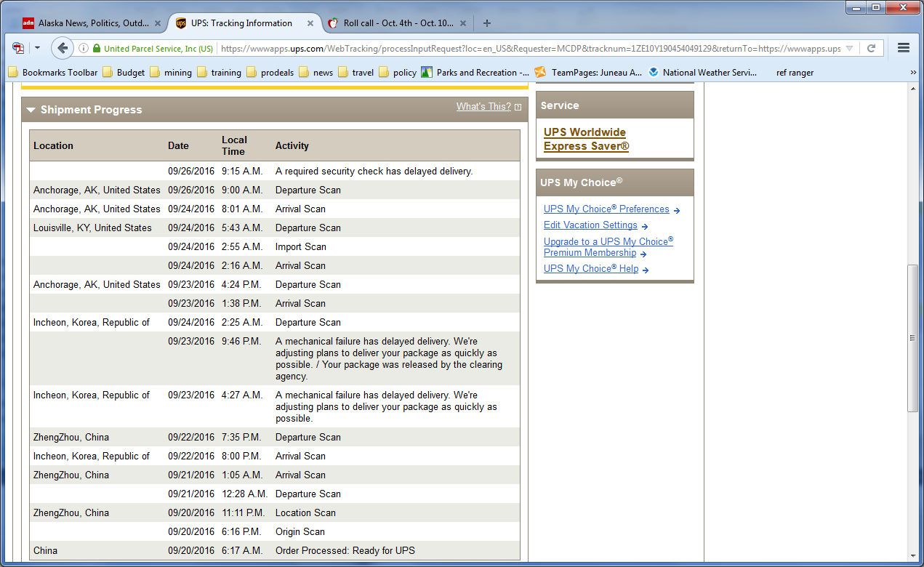This screenshot has height=567, width=924.
Task: Open the mining bookmark folder
Action: point(171,73)
